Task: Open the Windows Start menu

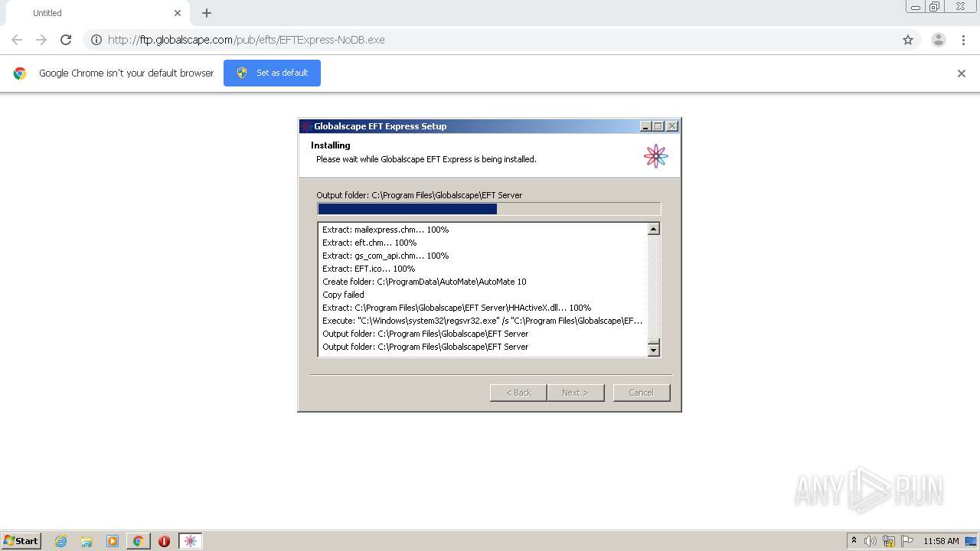Action: 21,540
